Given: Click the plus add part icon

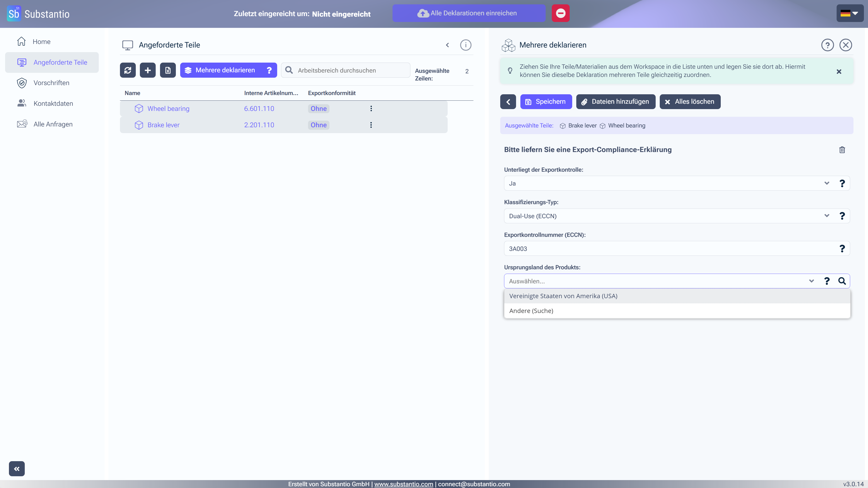Looking at the screenshot, I should [148, 70].
